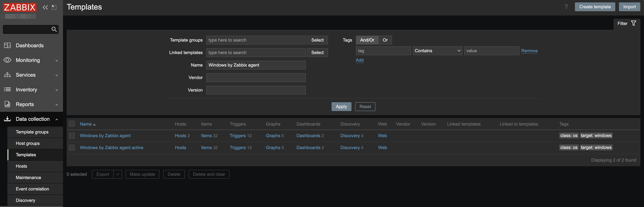Viewport: 644px width, 207px height.
Task: Select the Or tag mode
Action: pyautogui.click(x=385, y=40)
